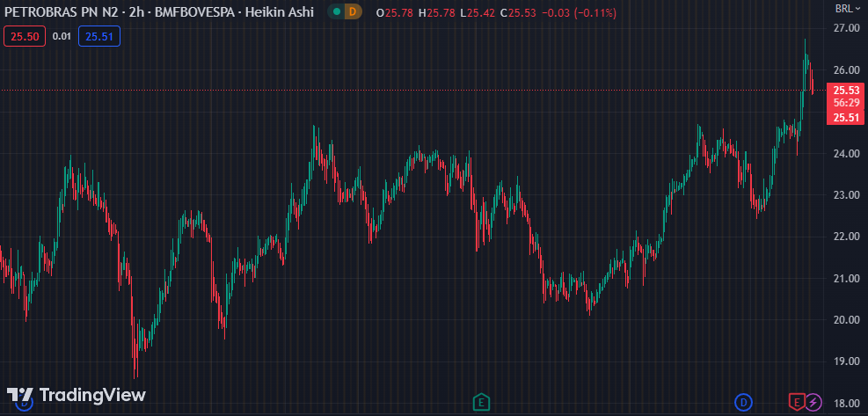Click the TradingView logo link
This screenshot has height=416, width=868.
[x=76, y=395]
